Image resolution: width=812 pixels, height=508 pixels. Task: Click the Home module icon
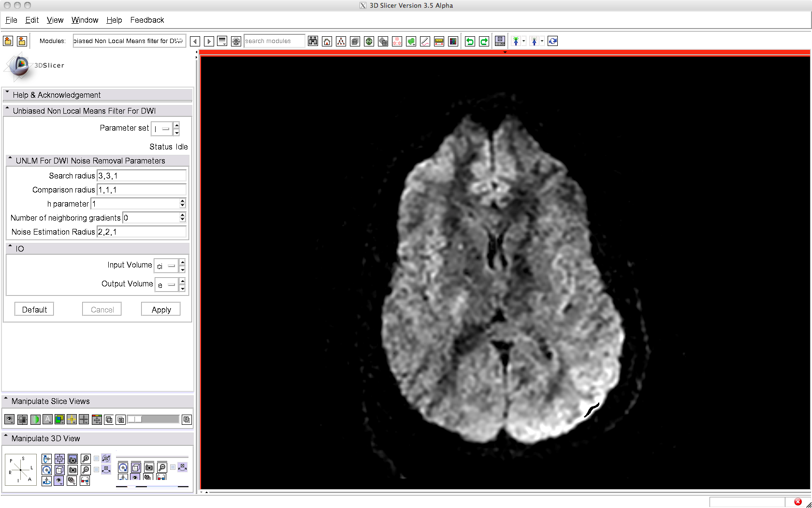[327, 42]
